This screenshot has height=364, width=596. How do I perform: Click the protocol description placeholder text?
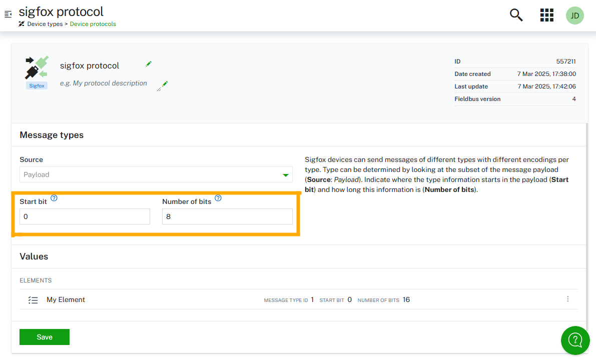point(104,83)
